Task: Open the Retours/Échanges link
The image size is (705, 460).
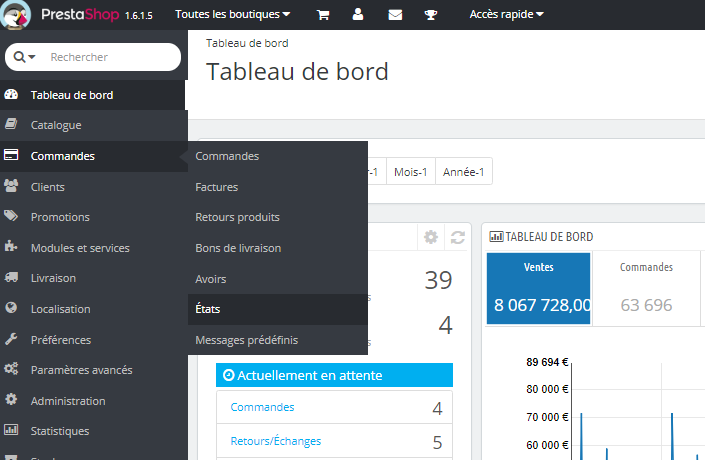Action: point(276,441)
